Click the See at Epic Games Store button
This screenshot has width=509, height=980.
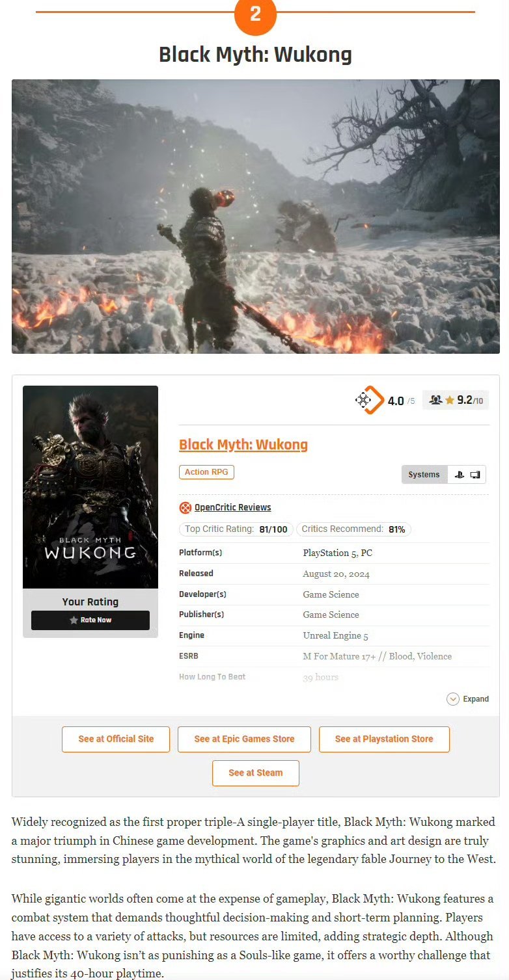[x=244, y=739]
